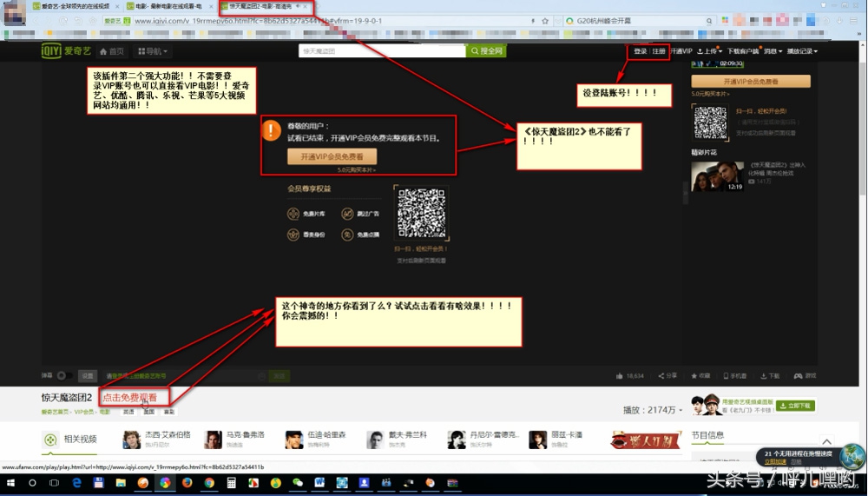The height and width of the screenshot is (496, 868).
Task: Go to 首页 home in iQIYI header
Action: click(x=111, y=51)
